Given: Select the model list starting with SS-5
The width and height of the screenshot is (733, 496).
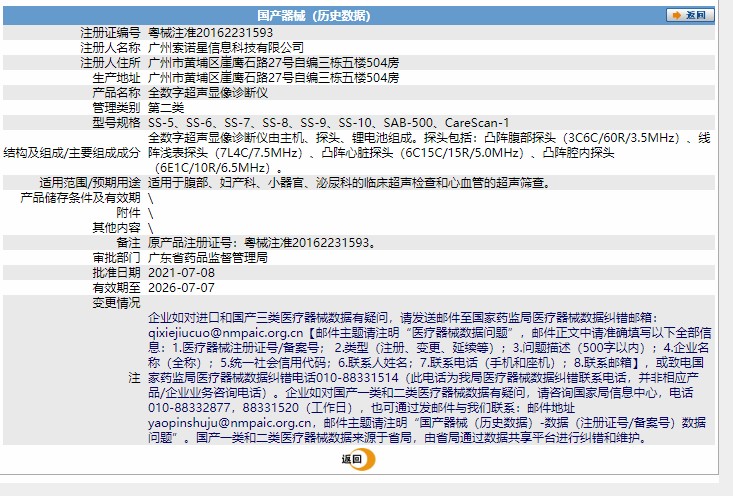Looking at the screenshot, I should 329,122.
